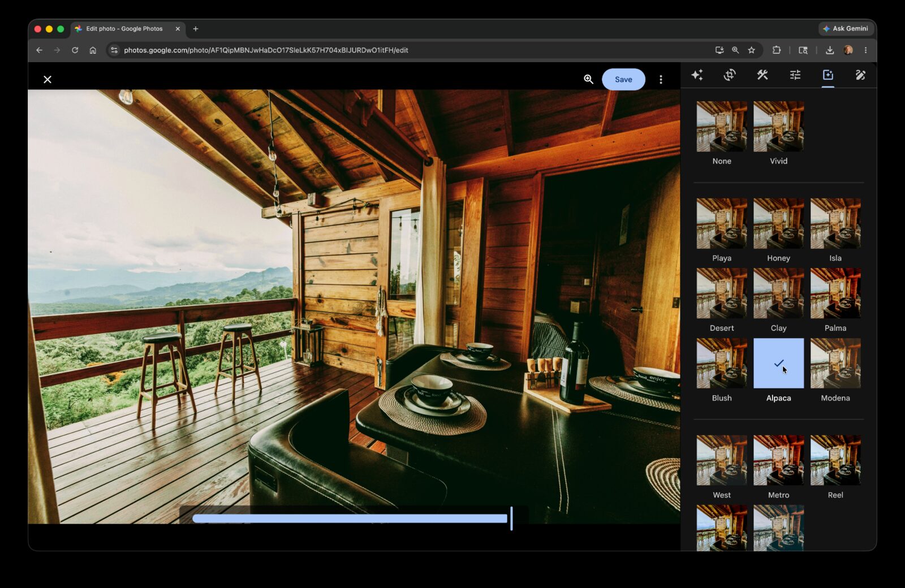View site information icon in address bar
This screenshot has width=905, height=588.
click(114, 50)
